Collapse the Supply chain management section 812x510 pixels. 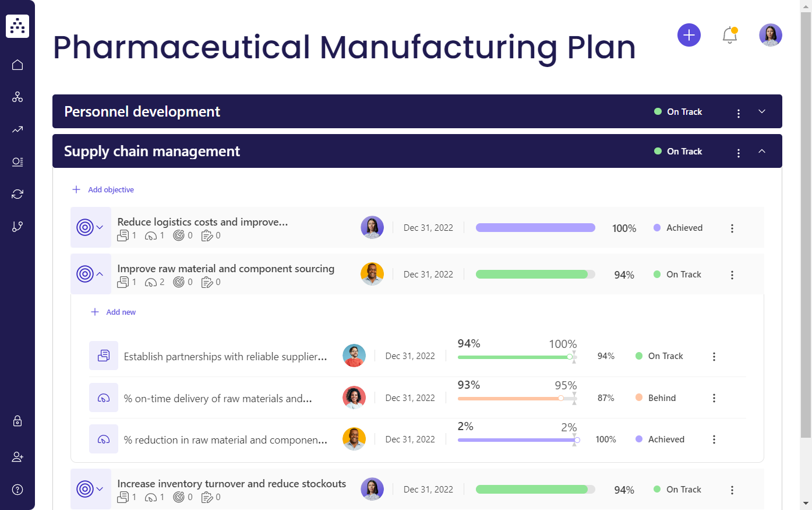pos(762,151)
